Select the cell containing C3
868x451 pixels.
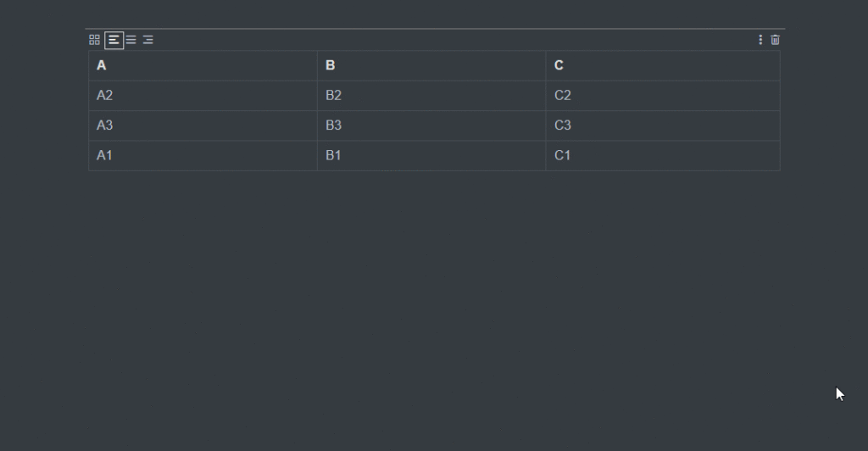click(x=663, y=125)
